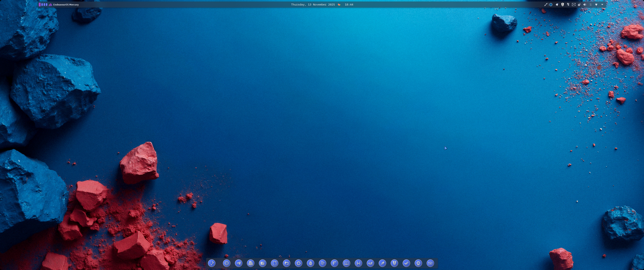Open the shield-shaped app in dock
The height and width of the screenshot is (270, 644).
tap(394, 263)
